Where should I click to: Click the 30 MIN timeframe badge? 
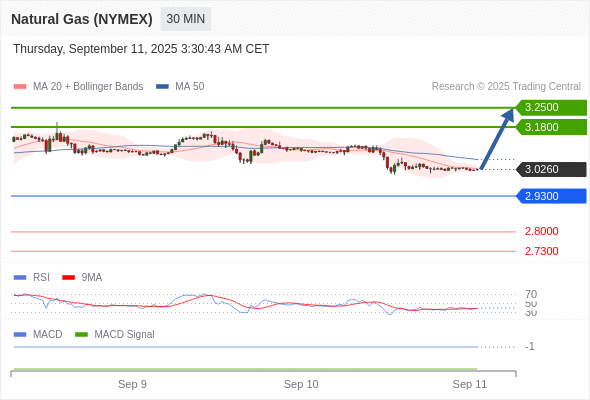pos(186,19)
